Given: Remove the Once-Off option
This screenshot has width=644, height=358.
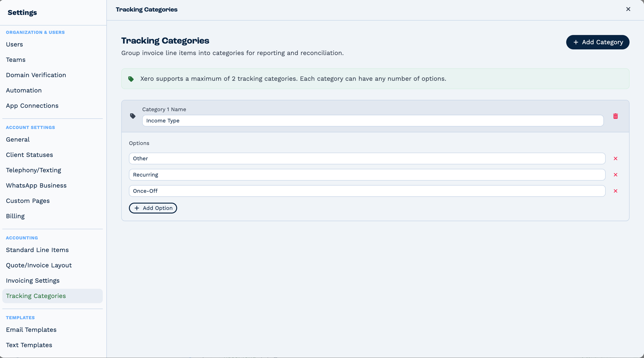Looking at the screenshot, I should (615, 191).
